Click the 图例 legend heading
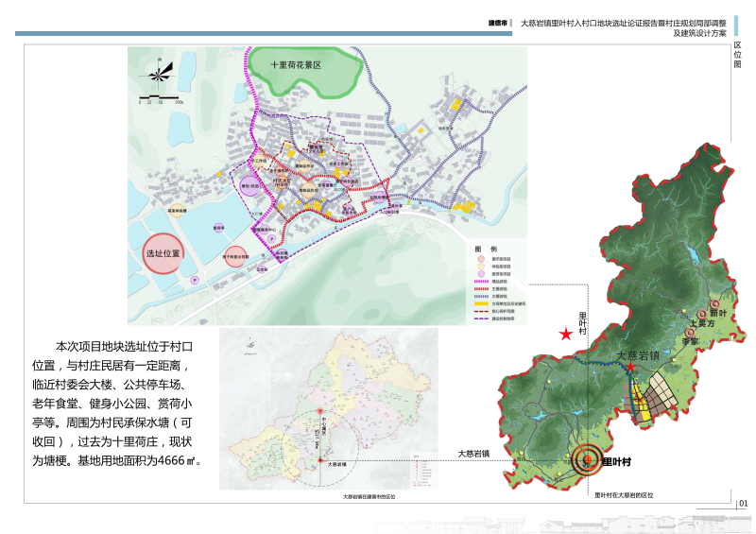 point(485,248)
